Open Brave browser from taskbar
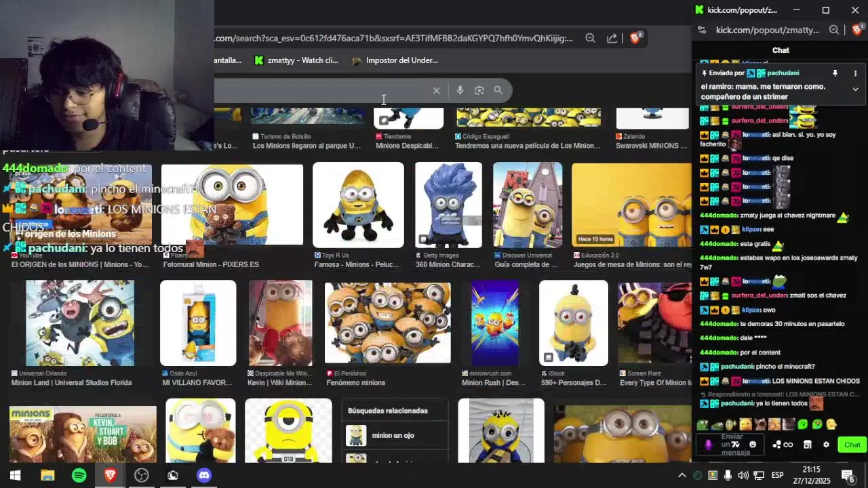868x488 pixels. pyautogui.click(x=110, y=475)
